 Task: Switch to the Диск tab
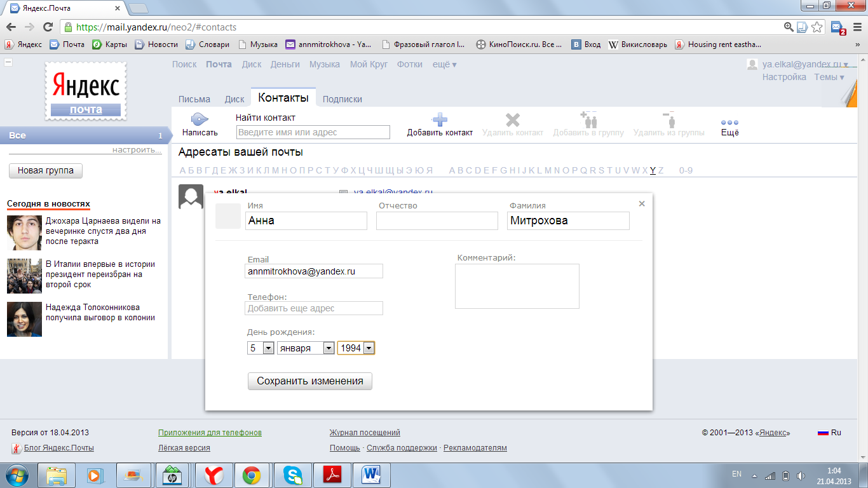pos(234,99)
